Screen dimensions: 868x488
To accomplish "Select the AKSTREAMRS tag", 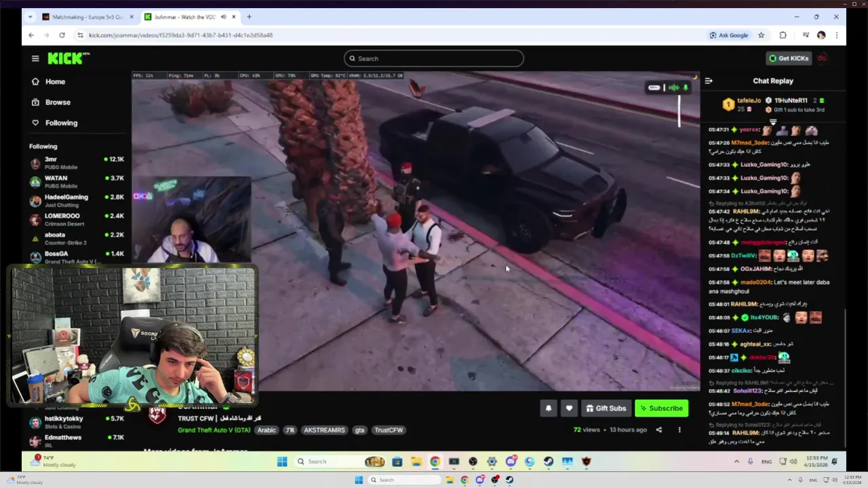I will [324, 430].
